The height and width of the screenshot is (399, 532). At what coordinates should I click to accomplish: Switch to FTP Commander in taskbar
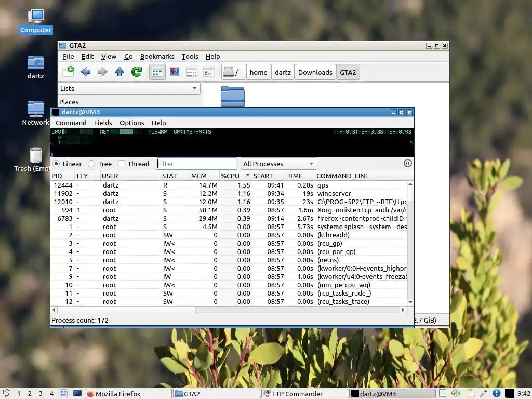304,394
